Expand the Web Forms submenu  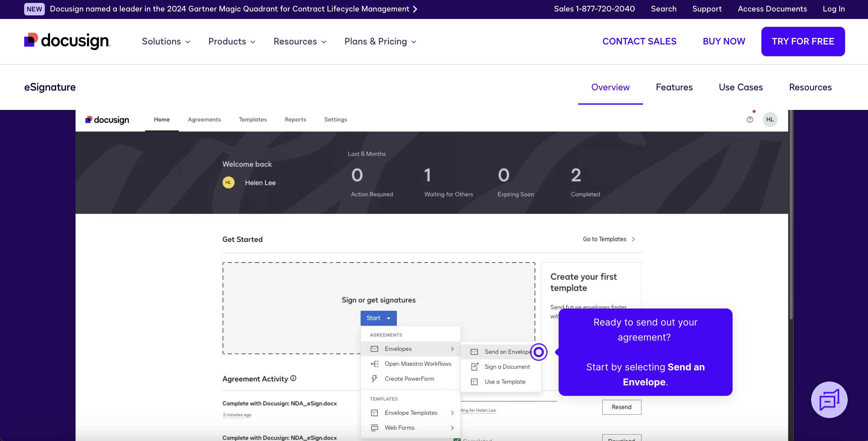click(452, 428)
